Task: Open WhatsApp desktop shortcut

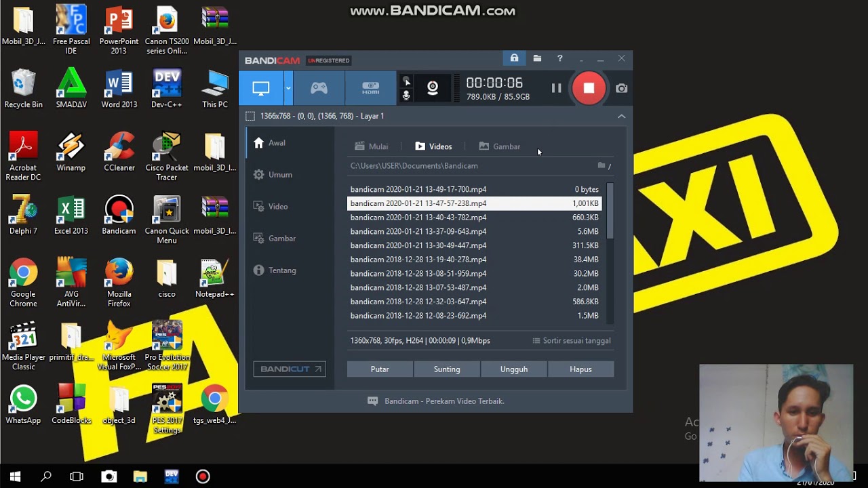Action: [x=24, y=404]
